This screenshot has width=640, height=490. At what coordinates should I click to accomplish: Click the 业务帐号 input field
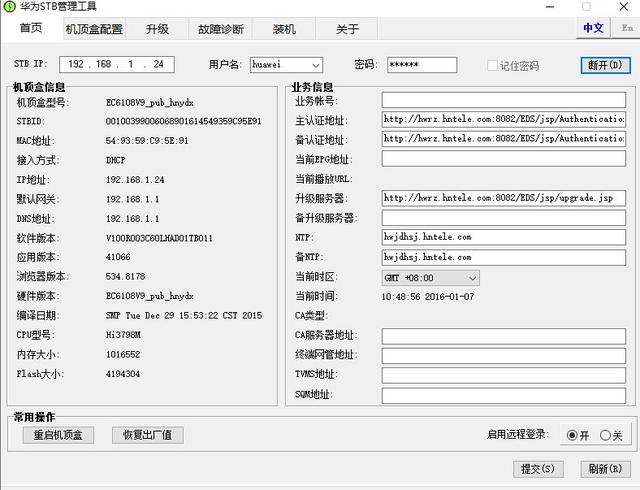tap(504, 100)
